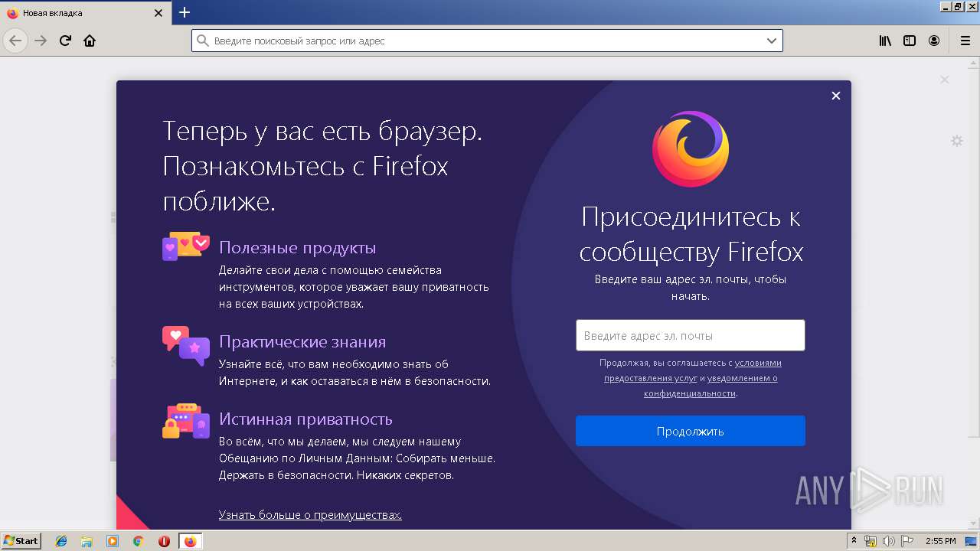
Task: Launch Internet Explorer from the taskbar
Action: point(61,541)
